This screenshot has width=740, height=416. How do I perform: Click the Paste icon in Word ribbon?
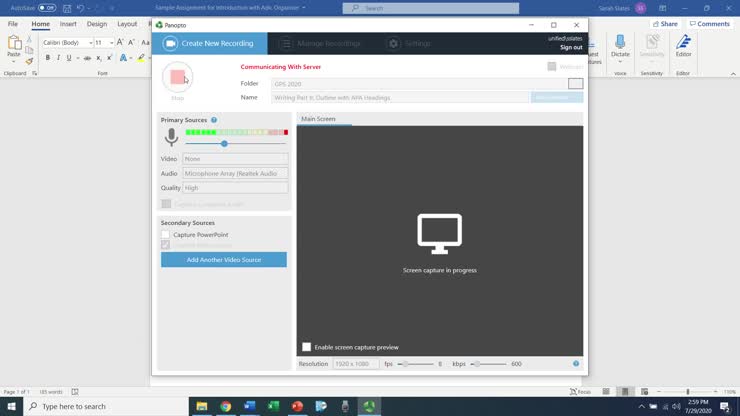point(14,45)
